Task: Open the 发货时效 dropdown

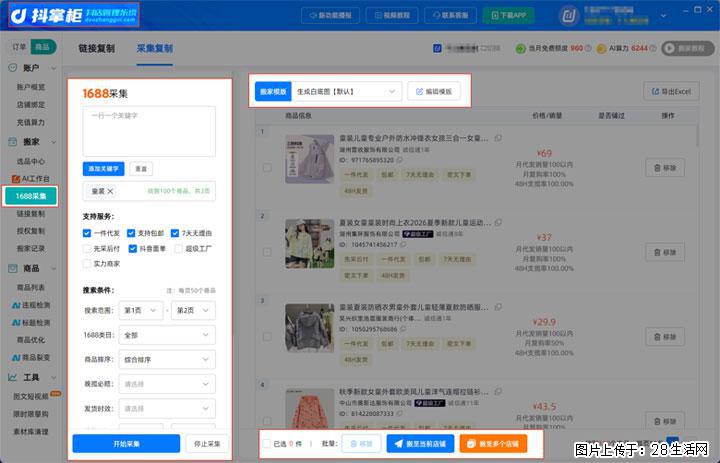Action: tap(167, 408)
